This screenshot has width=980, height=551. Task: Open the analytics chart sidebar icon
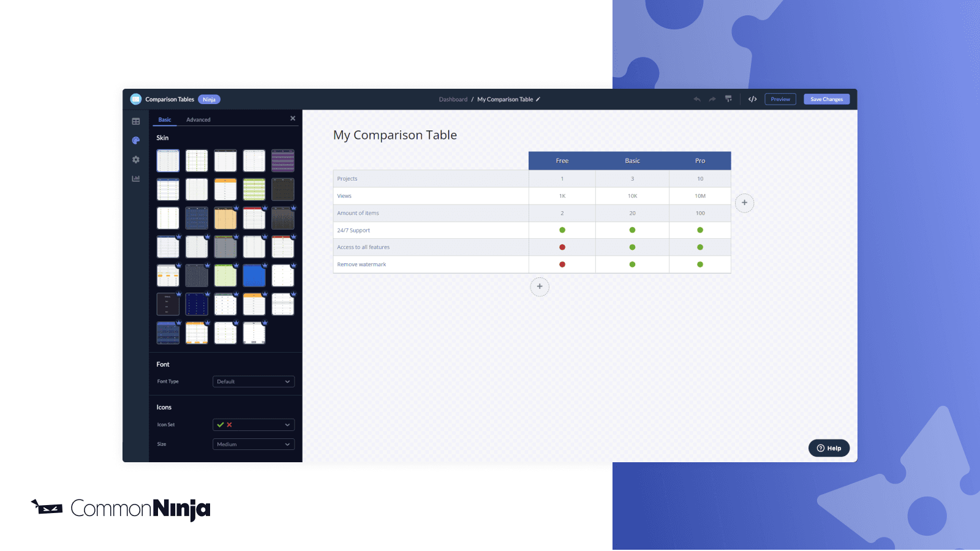[x=136, y=179]
